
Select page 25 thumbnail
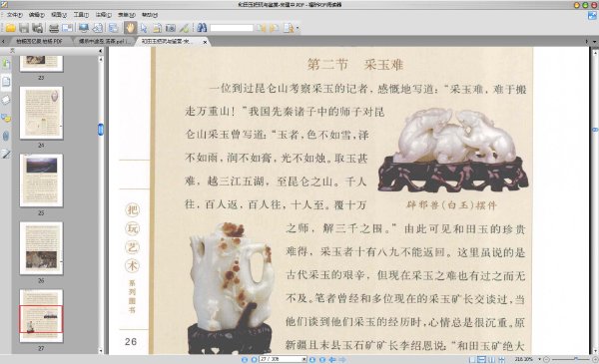tap(41, 181)
